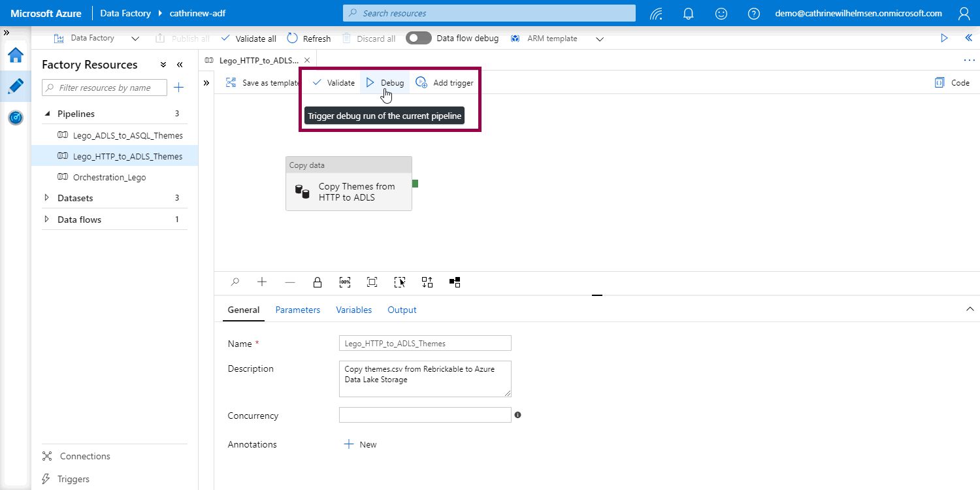980x490 pixels.
Task: Click zoom to fit canvas icon
Action: [372, 282]
